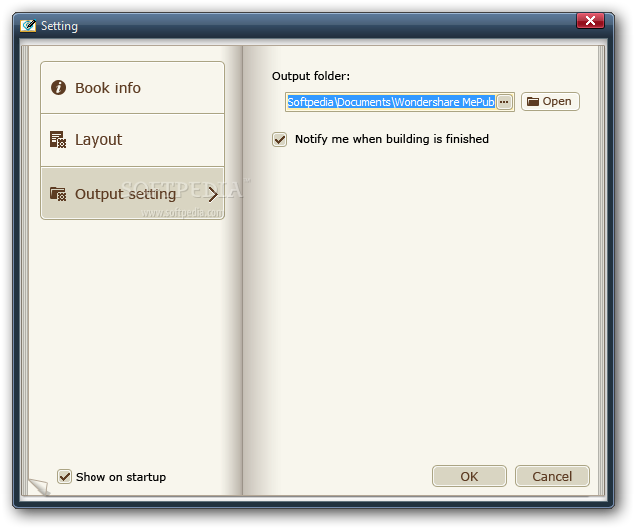
Task: Click the Setting app icon in the title bar
Action: pyautogui.click(x=28, y=26)
